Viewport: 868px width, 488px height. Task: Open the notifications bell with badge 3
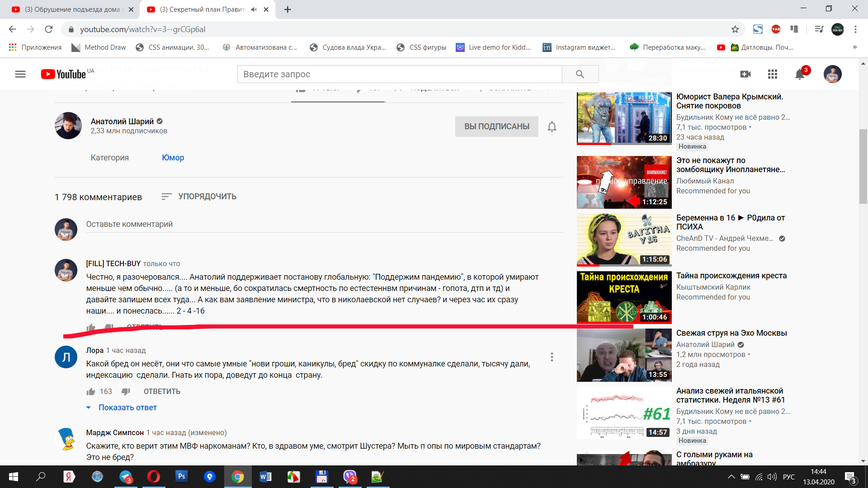(x=800, y=74)
